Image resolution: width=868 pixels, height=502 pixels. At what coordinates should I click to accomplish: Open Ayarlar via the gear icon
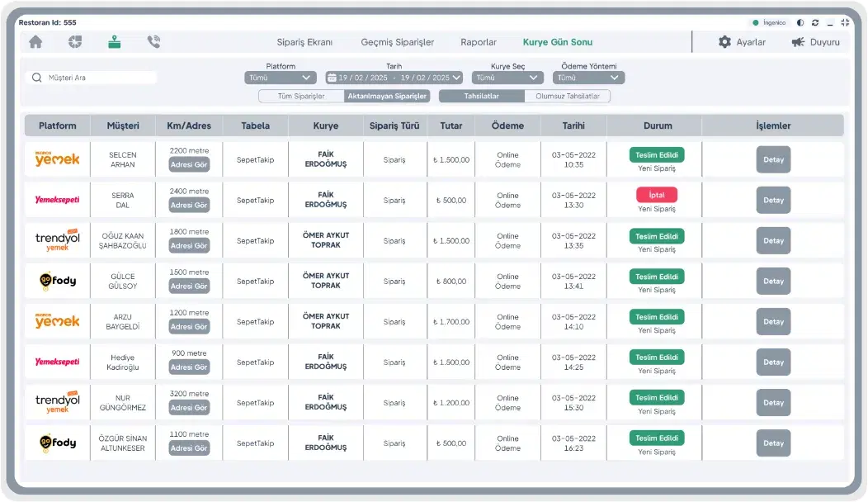pos(724,42)
